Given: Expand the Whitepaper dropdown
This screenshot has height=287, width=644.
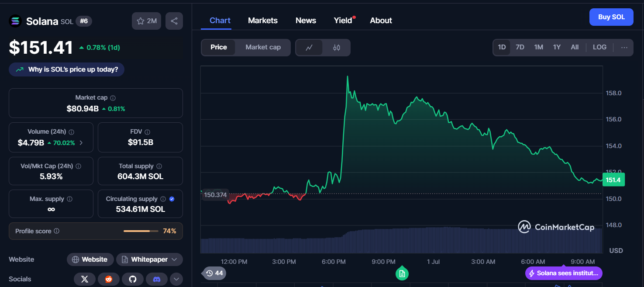Looking at the screenshot, I should 149,259.
